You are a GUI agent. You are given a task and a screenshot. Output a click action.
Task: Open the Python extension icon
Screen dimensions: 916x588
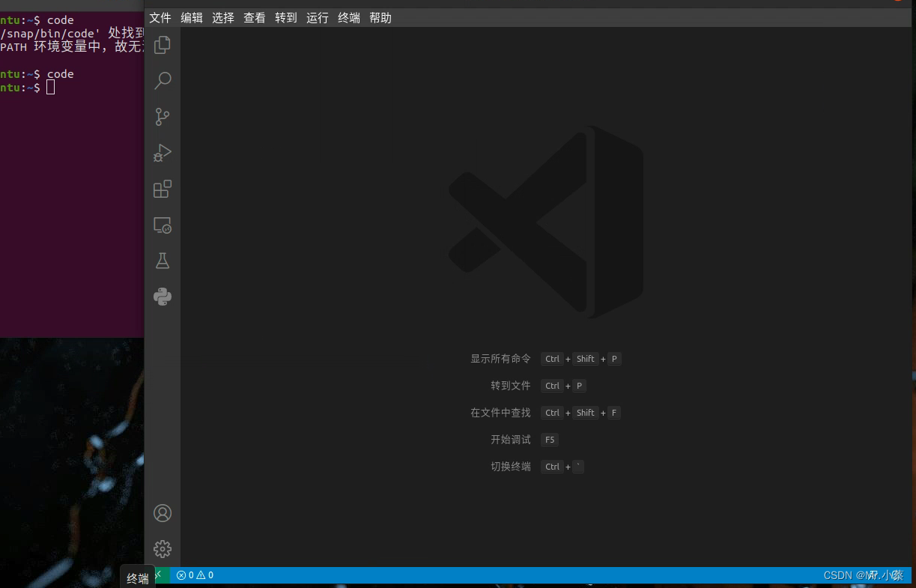(x=163, y=297)
